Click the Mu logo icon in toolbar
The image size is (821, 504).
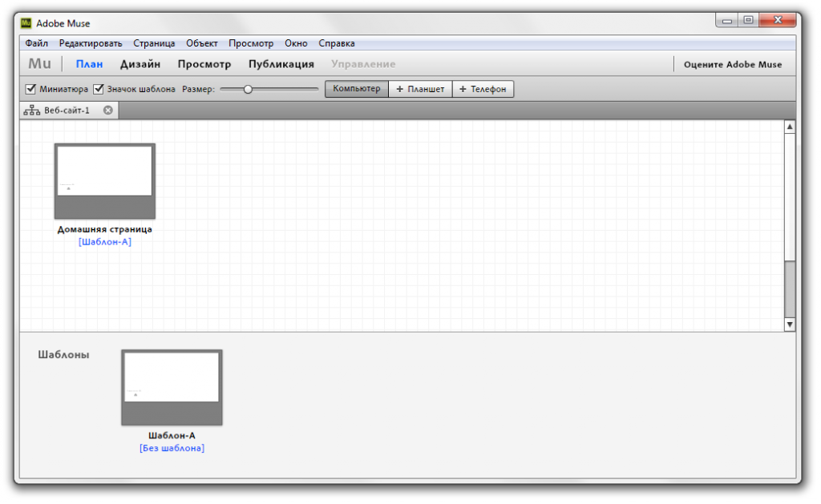coord(39,64)
